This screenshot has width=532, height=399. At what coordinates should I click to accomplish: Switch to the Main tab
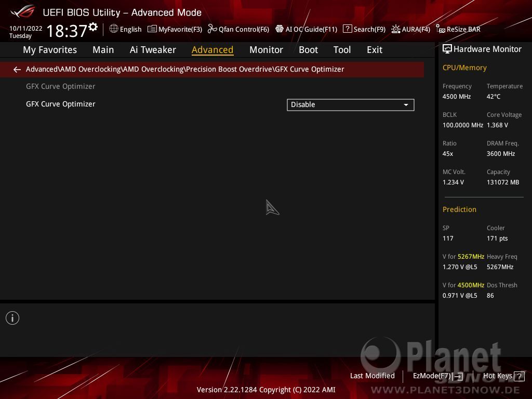coord(103,50)
